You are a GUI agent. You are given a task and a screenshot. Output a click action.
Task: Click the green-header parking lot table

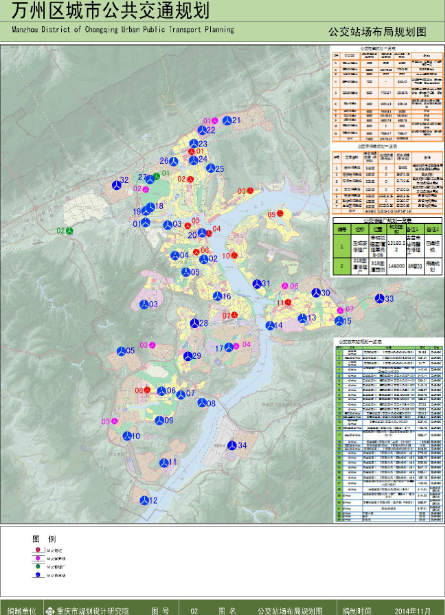coord(388,247)
